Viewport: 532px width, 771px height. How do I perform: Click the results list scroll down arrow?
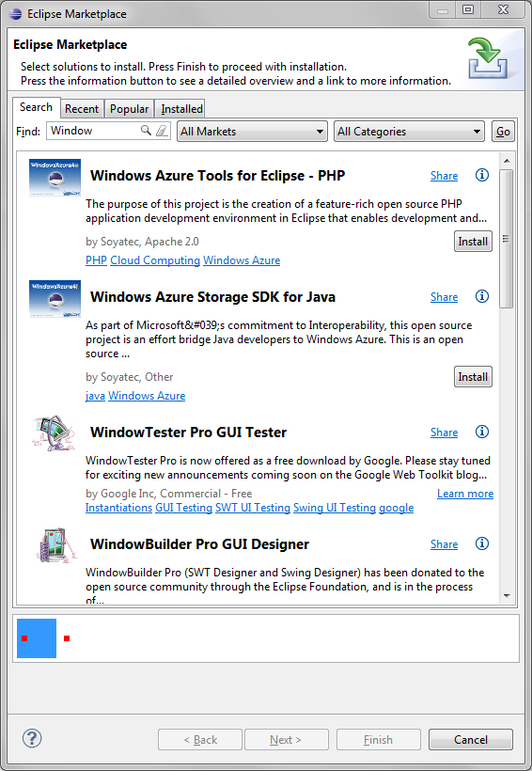[x=507, y=595]
